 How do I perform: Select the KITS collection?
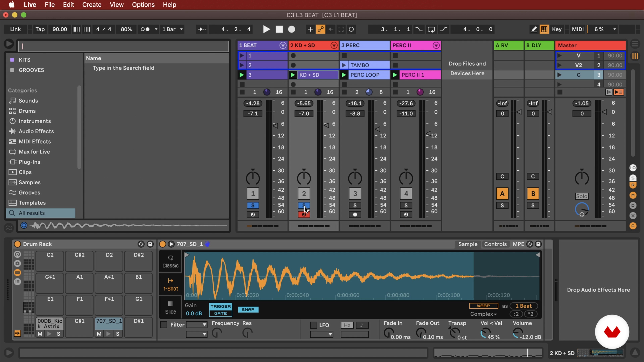[x=24, y=60]
